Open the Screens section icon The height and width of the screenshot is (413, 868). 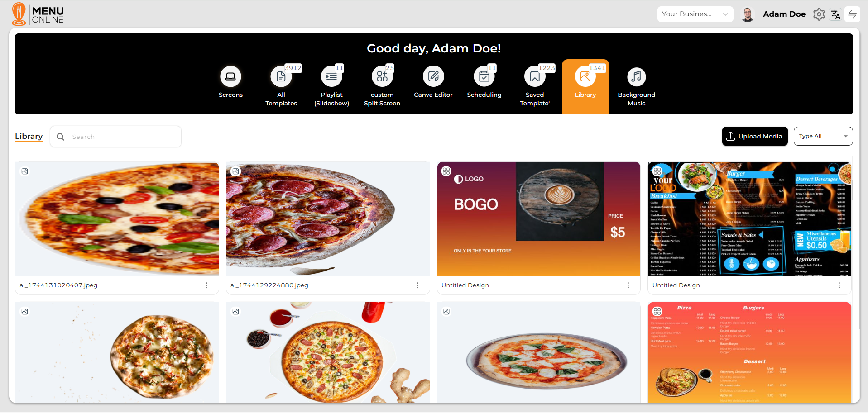[x=230, y=76]
